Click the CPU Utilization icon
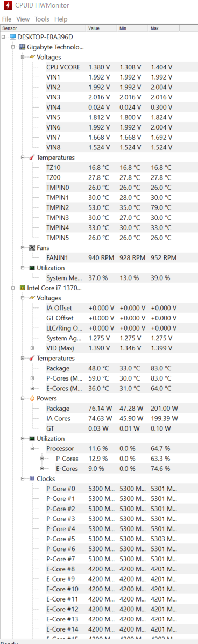Viewport: 198px width, 644px height. tap(32, 438)
